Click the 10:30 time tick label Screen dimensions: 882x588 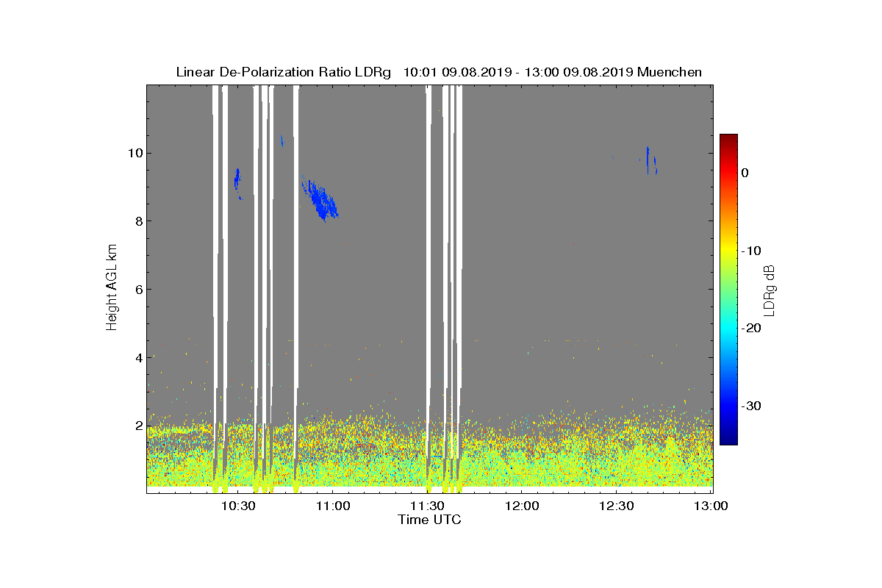tap(238, 506)
